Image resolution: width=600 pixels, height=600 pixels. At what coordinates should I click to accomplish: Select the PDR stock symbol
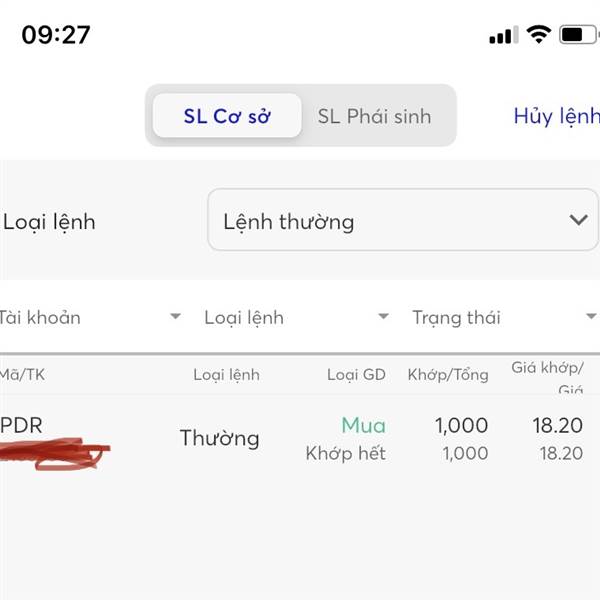click(x=21, y=425)
